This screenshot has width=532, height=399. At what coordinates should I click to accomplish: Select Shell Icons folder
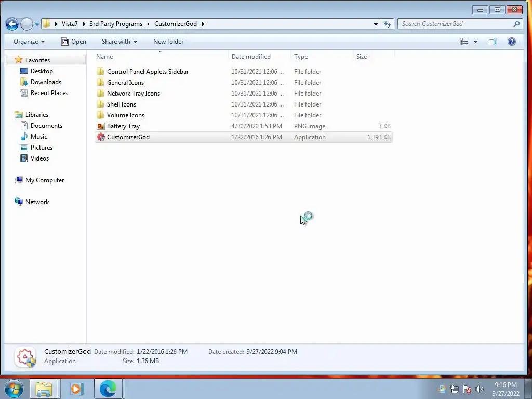244,104
